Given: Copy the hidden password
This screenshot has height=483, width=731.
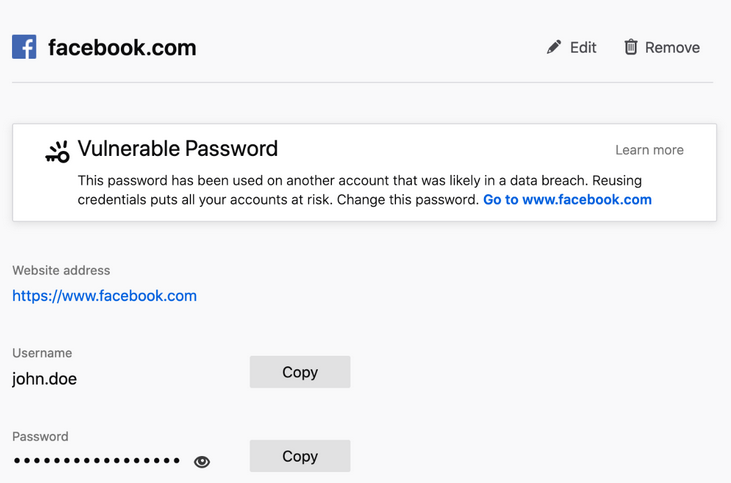Looking at the screenshot, I should coord(299,456).
